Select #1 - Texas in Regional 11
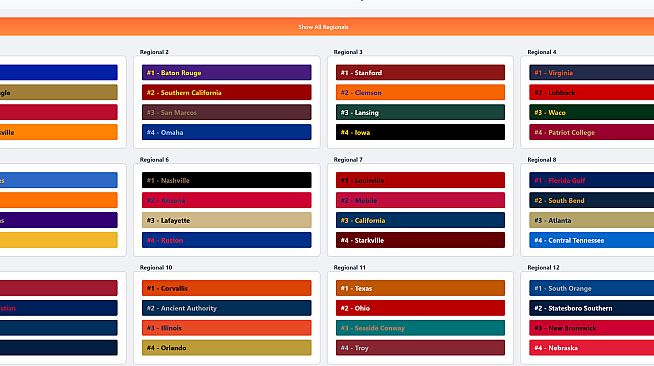This screenshot has height=366, width=654. point(420,288)
